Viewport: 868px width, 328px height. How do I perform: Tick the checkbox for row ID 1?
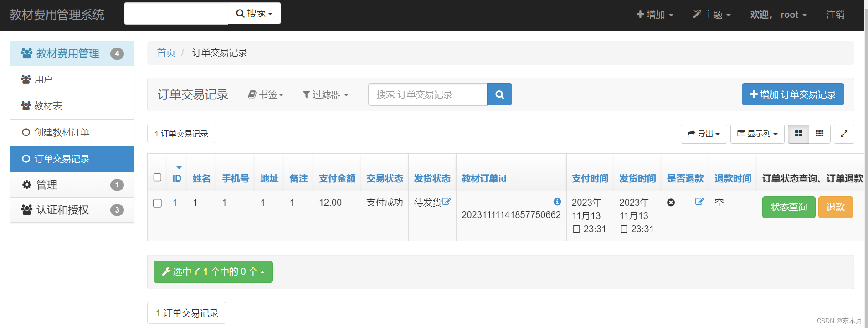(x=157, y=203)
